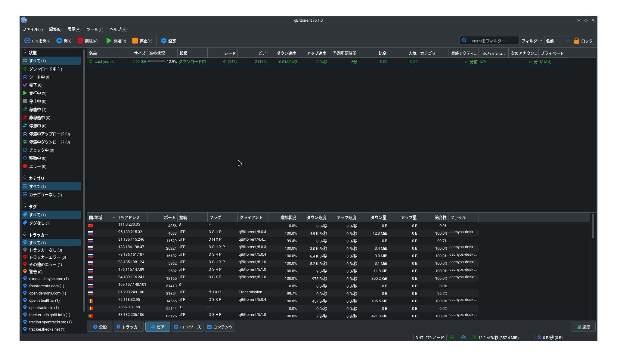
Task: Click the ロック padlock icon
Action: (x=577, y=41)
